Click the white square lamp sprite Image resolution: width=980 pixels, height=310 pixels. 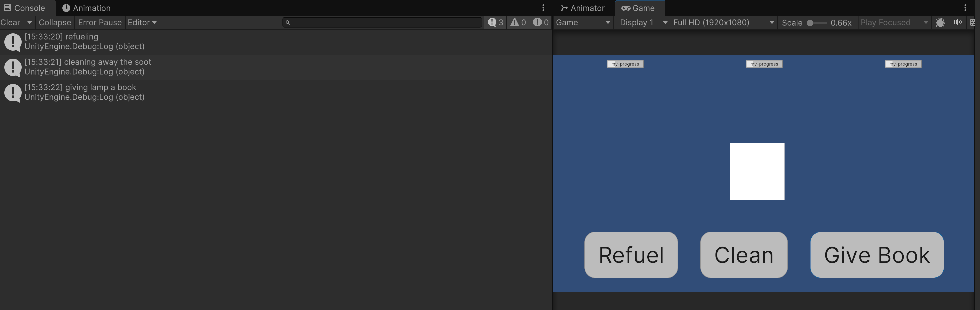coord(757,171)
